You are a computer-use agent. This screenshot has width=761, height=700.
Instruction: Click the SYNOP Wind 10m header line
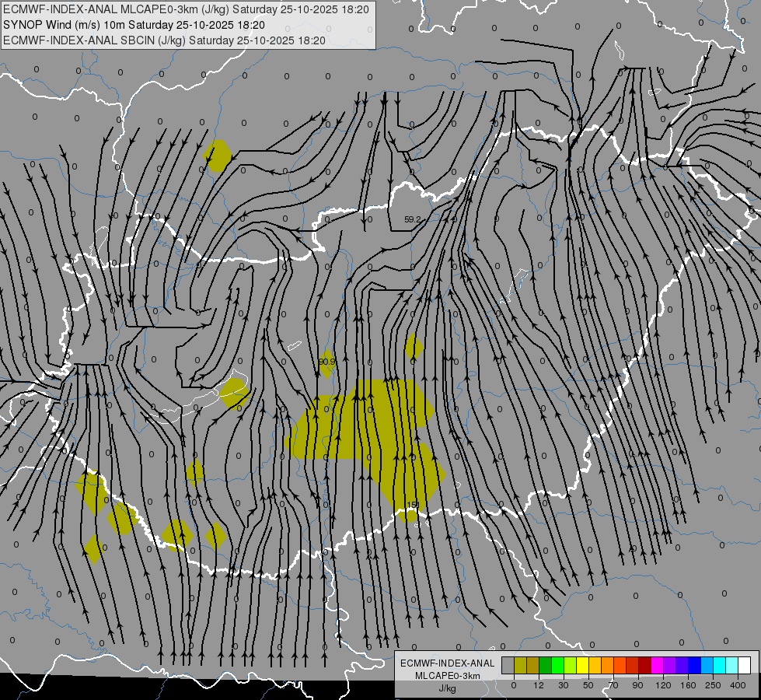click(x=134, y=25)
